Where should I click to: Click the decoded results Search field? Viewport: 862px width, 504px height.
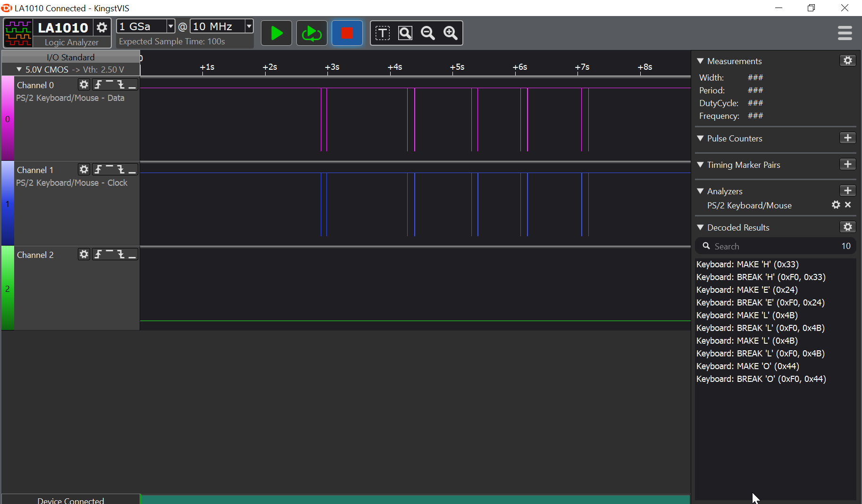click(x=774, y=246)
